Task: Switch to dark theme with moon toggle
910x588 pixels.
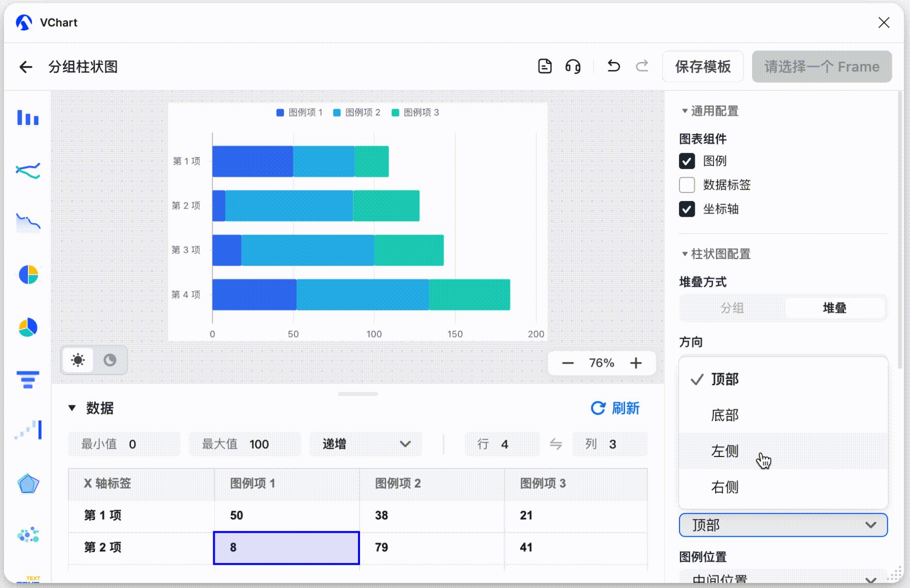Action: 109,360
